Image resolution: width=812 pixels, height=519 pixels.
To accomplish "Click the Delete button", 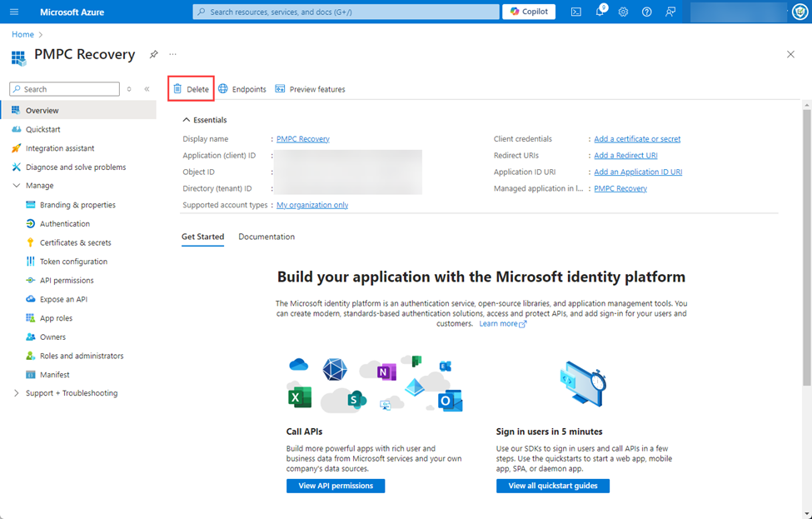I will tap(191, 89).
